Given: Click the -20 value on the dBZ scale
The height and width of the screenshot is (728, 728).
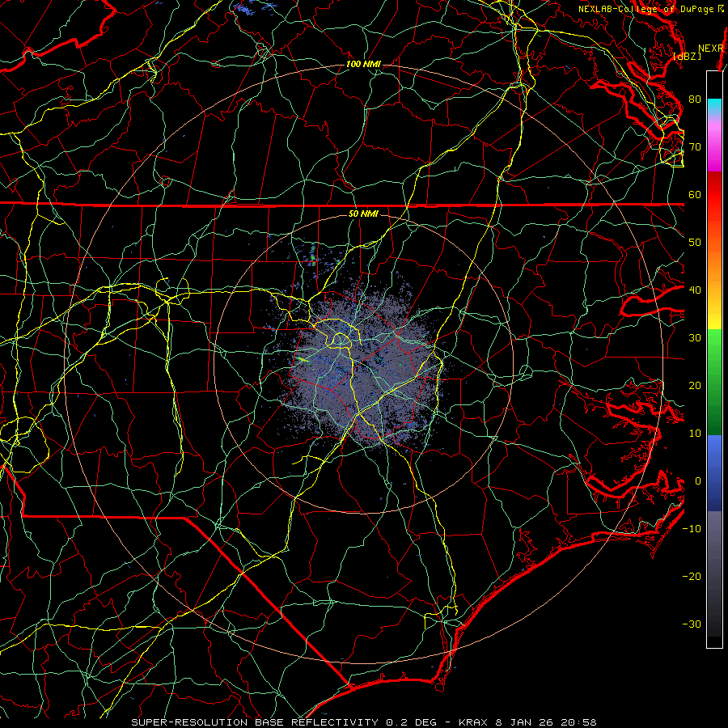Looking at the screenshot, I should (x=692, y=577).
